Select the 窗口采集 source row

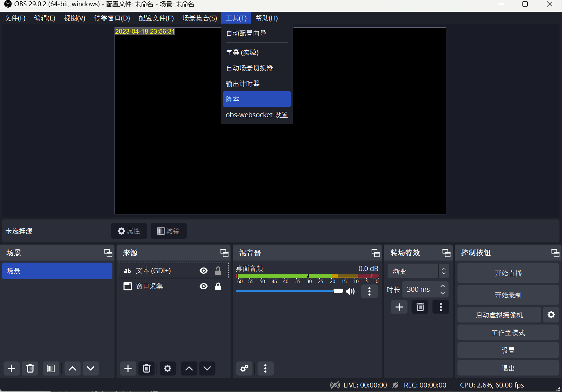click(173, 286)
